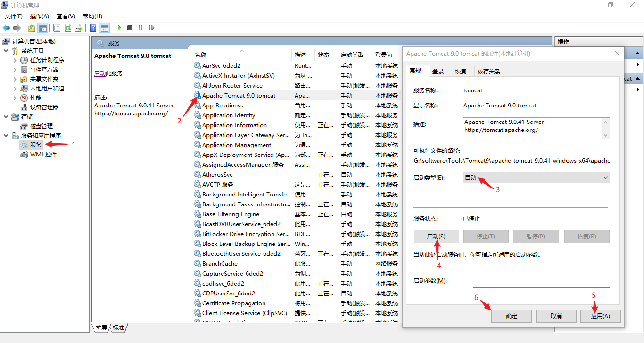Image resolution: width=644 pixels, height=343 pixels.
Task: Switch to the 常规 tab
Action: pos(415,71)
